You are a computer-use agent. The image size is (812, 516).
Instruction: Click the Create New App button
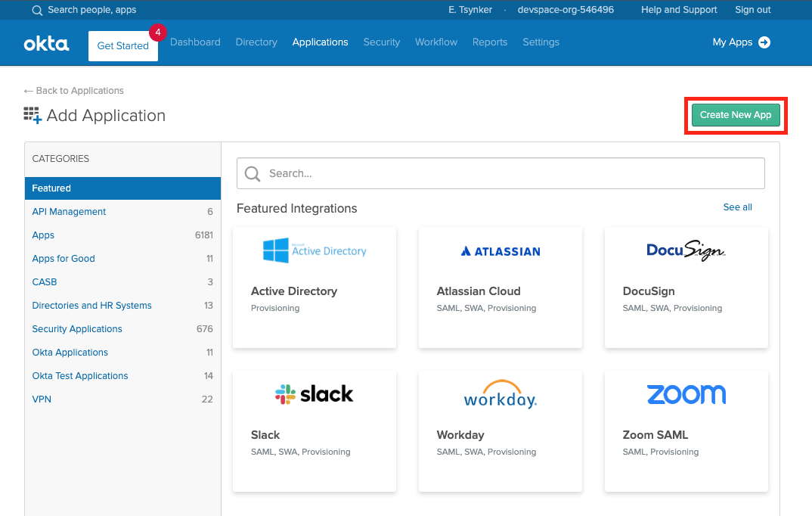tap(735, 114)
